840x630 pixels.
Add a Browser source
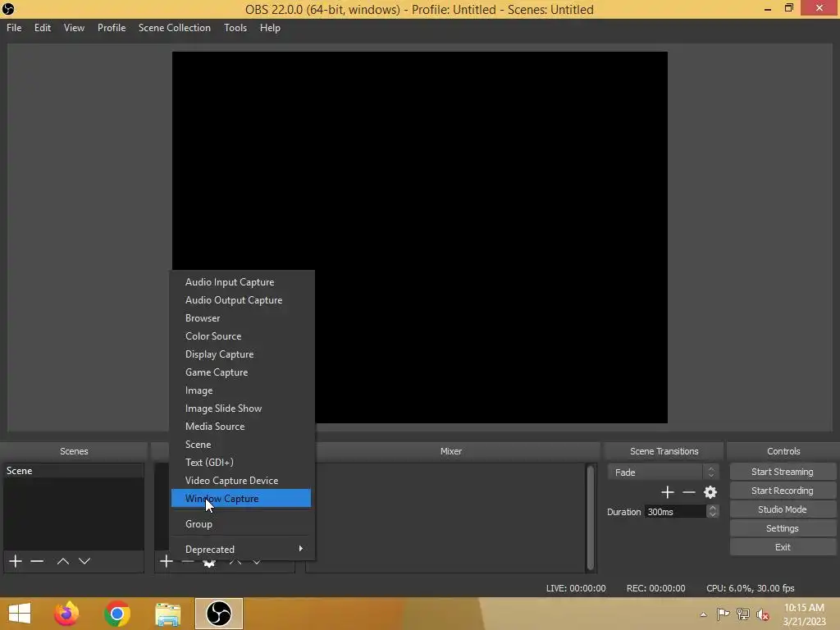point(240,317)
